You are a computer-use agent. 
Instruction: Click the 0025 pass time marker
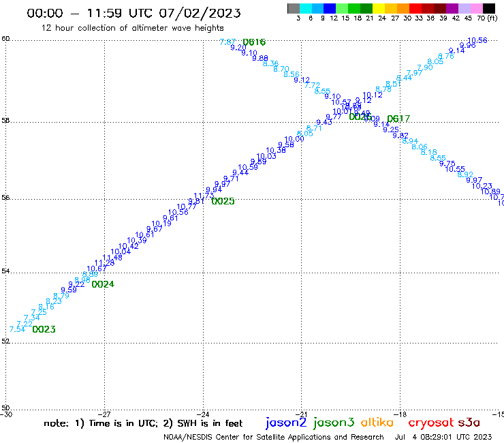tap(223, 201)
